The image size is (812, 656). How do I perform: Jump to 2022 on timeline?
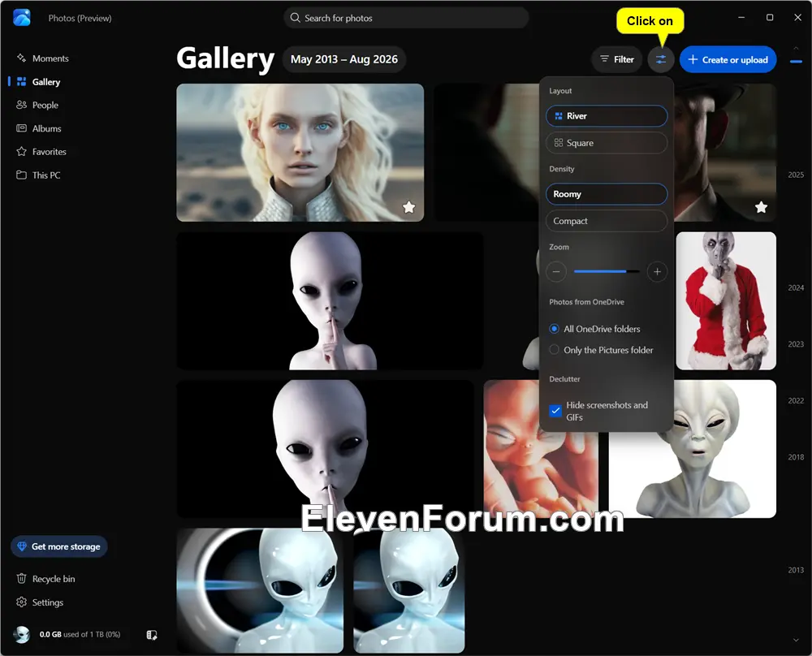[796, 401]
